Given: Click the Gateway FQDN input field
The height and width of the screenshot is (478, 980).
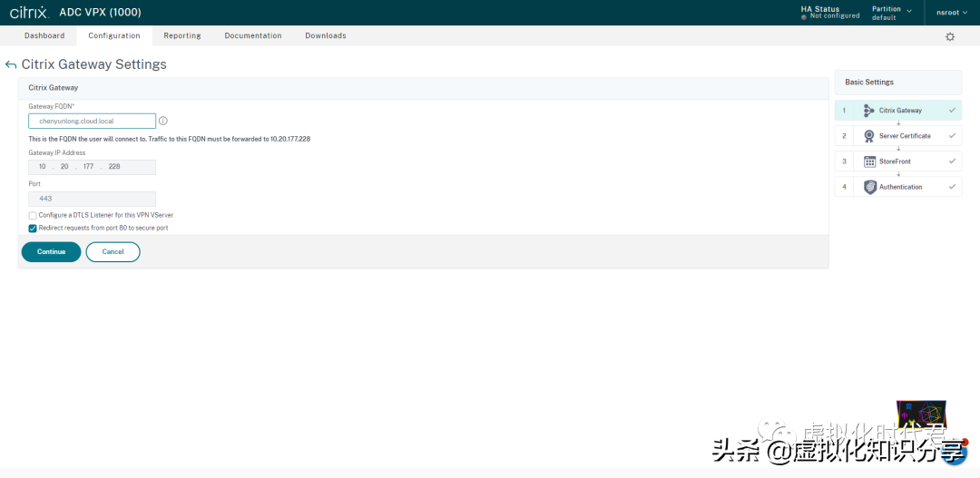Looking at the screenshot, I should click(x=92, y=121).
